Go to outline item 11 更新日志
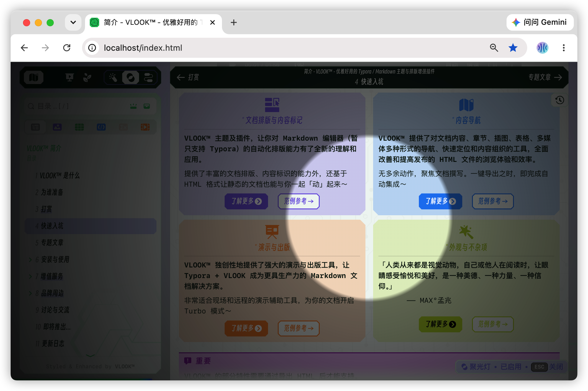The height and width of the screenshot is (391, 588). click(50, 344)
